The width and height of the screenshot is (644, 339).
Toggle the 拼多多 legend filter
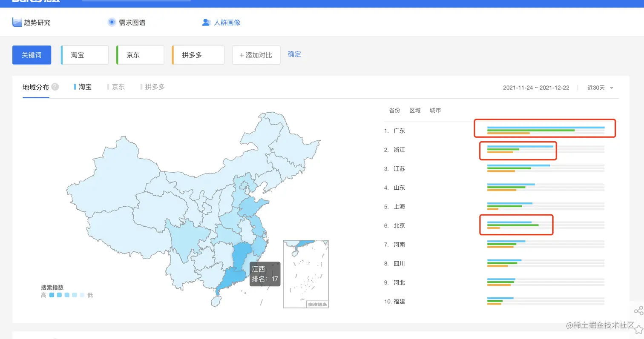click(x=152, y=87)
